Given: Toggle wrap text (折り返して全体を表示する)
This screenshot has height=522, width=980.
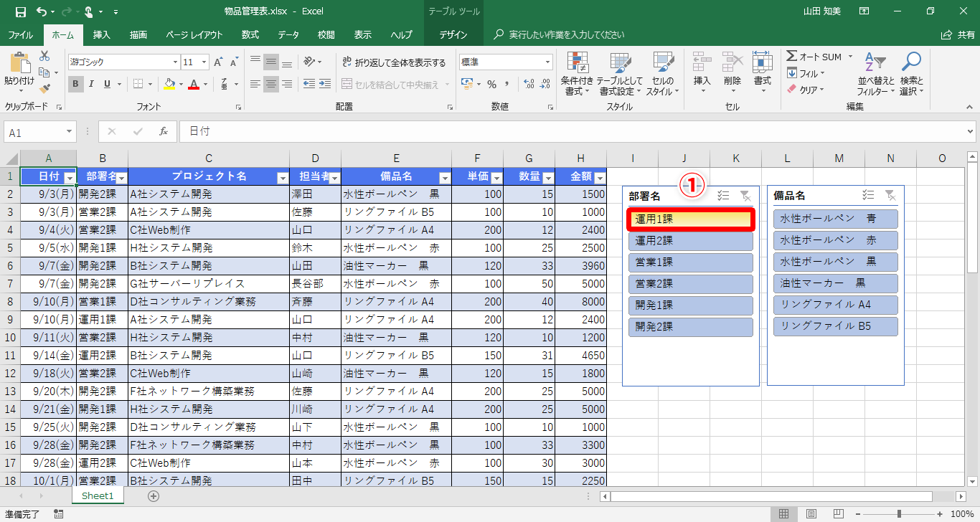Looking at the screenshot, I should tap(394, 62).
